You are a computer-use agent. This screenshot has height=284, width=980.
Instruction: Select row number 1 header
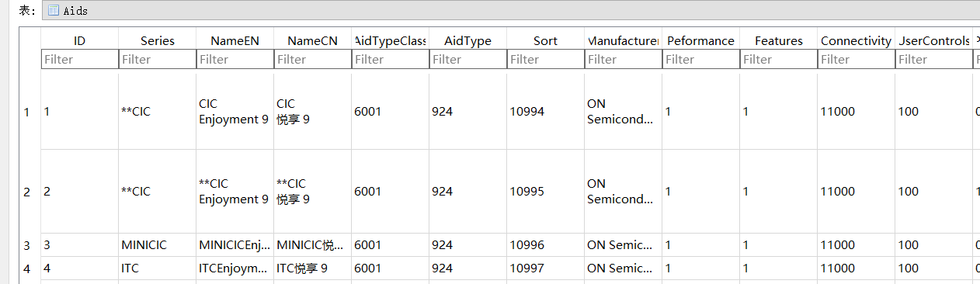pos(26,112)
